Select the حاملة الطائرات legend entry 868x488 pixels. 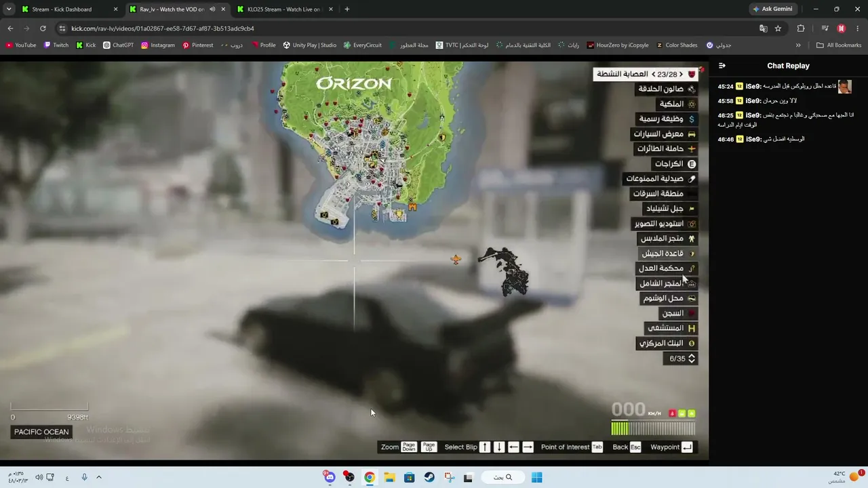point(666,149)
